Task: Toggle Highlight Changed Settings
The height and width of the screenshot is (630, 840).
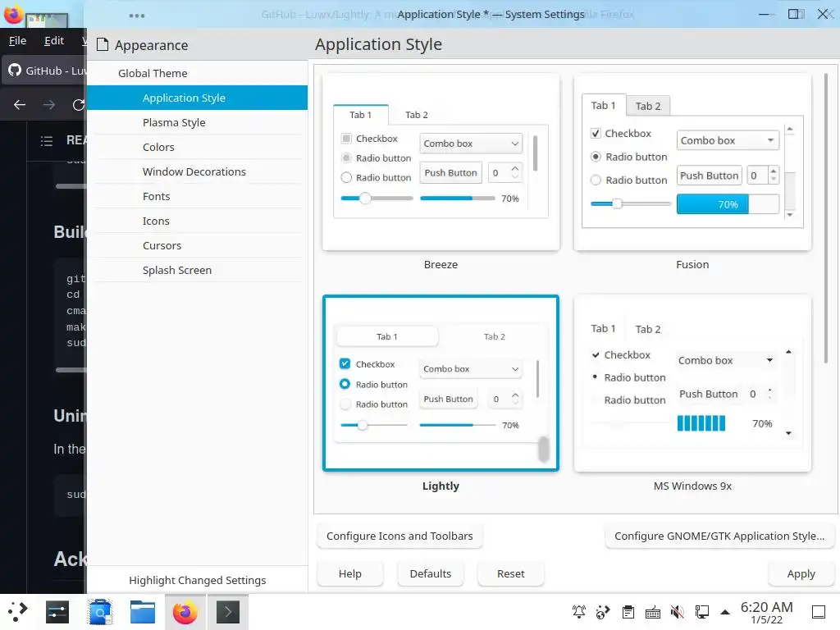Action: [197, 580]
